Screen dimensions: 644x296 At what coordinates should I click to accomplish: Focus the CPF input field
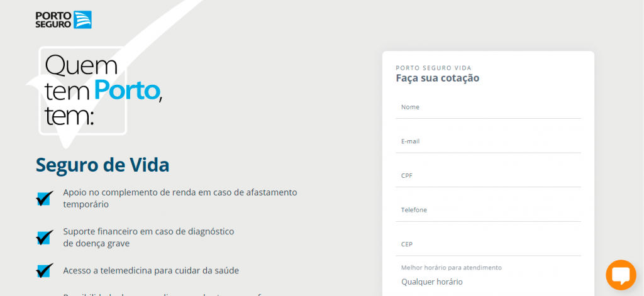coord(488,176)
